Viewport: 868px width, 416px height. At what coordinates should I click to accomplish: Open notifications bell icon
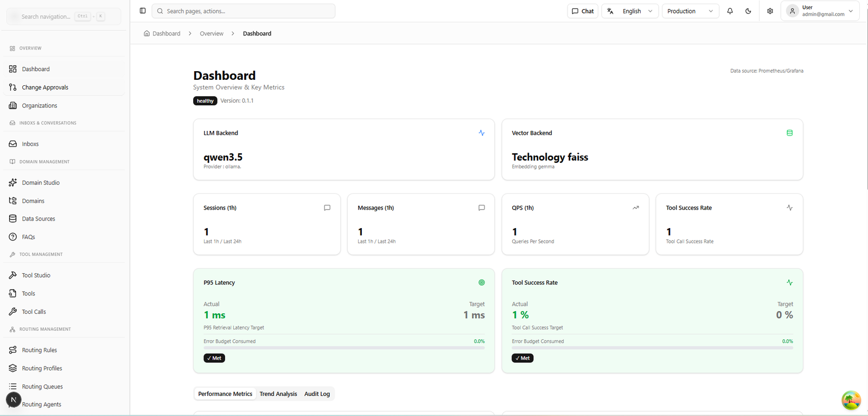click(730, 11)
